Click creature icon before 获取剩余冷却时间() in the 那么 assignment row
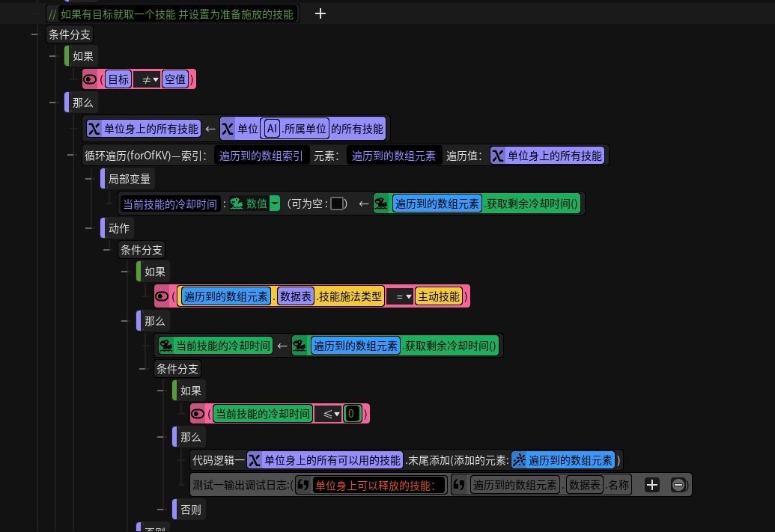775x532 pixels. (300, 346)
